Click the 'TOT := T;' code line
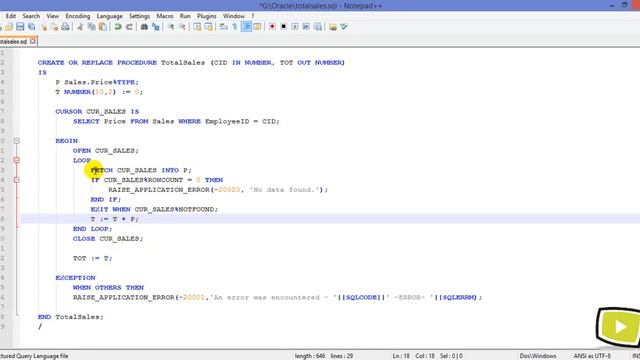Screen dimensions: 640x360 coord(93,258)
